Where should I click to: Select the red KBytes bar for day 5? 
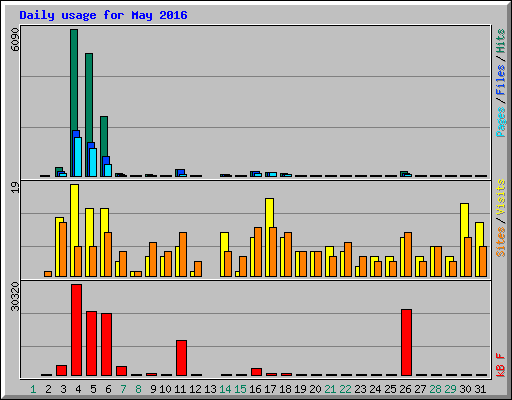point(91,344)
